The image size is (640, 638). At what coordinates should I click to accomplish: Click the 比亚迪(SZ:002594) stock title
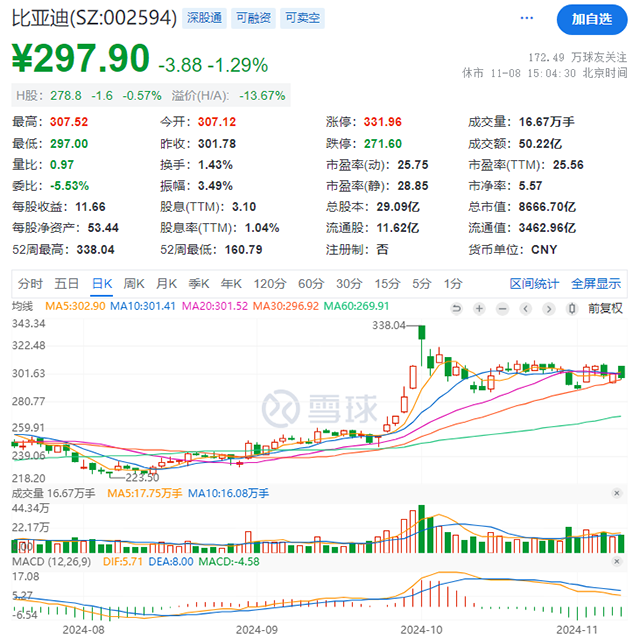[94, 18]
